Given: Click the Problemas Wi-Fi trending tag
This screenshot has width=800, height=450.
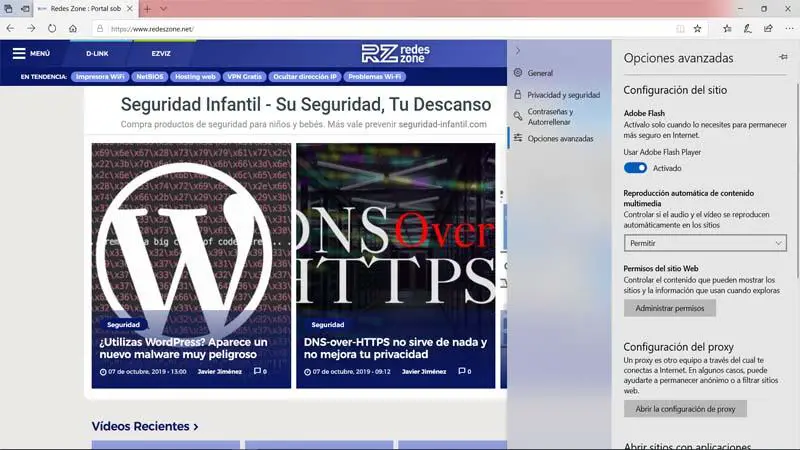Looking at the screenshot, I should [374, 77].
